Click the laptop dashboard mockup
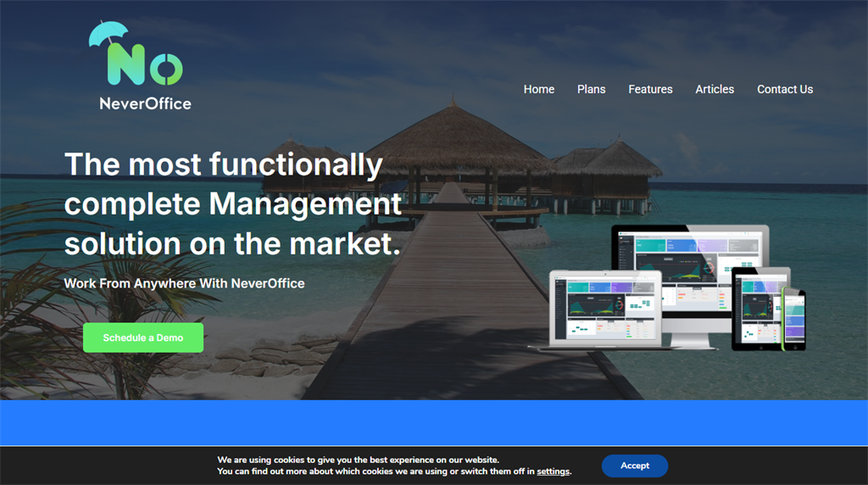This screenshot has width=868, height=485. 606,309
